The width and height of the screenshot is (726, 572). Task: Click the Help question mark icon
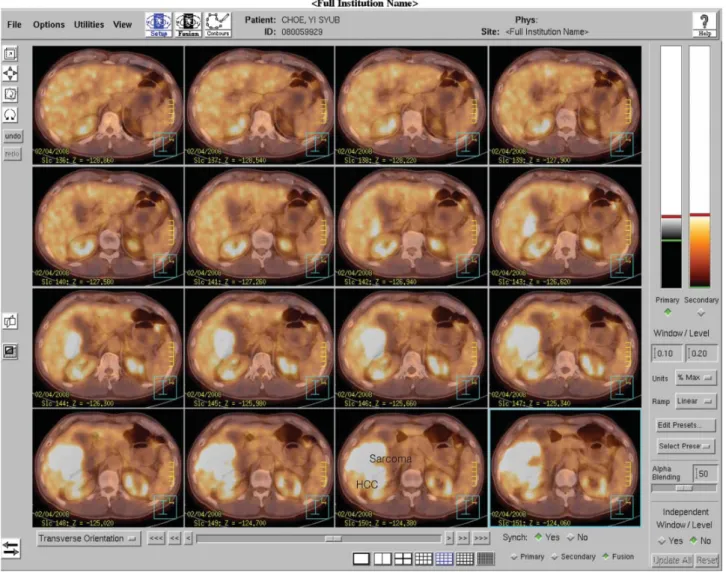click(704, 25)
